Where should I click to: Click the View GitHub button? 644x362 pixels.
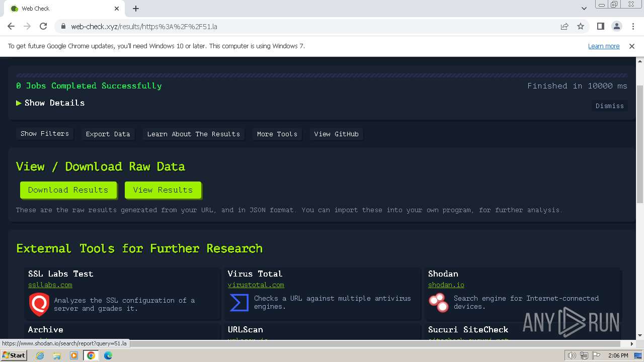tap(336, 134)
